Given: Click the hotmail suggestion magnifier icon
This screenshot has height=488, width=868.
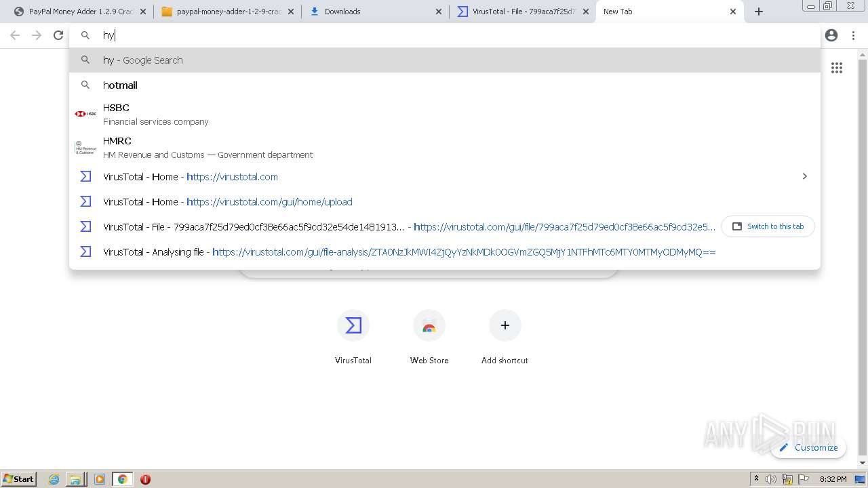Looking at the screenshot, I should [85, 85].
